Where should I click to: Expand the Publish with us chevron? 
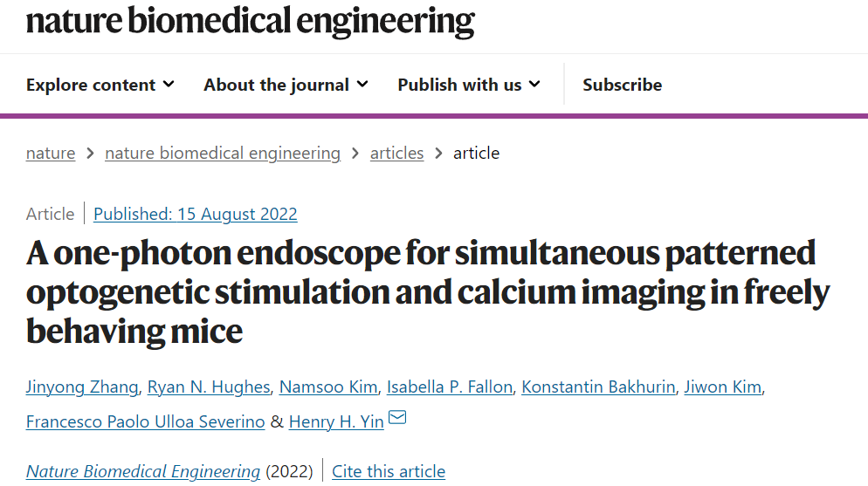[534, 84]
